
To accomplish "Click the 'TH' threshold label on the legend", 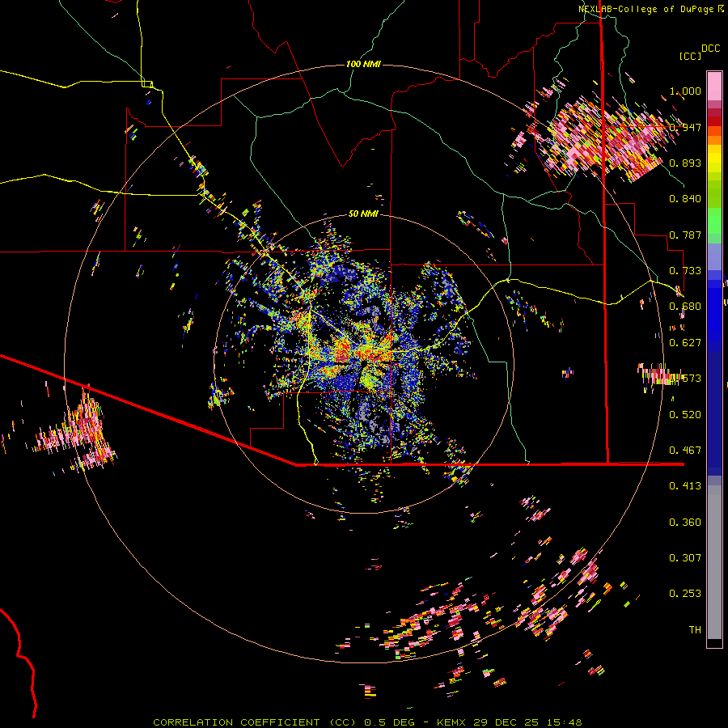I will [695, 630].
